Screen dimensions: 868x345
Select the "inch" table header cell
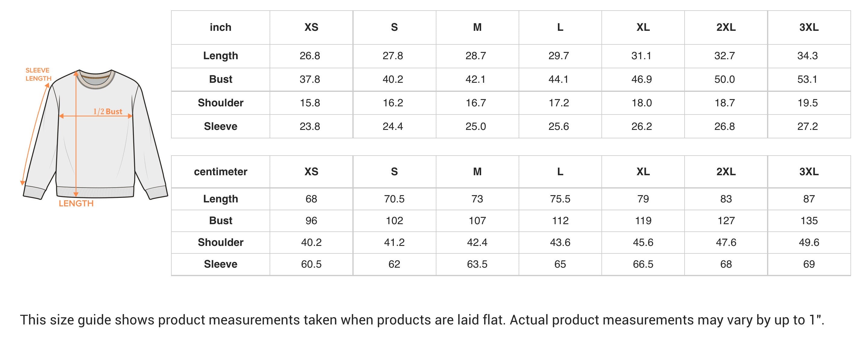220,27
